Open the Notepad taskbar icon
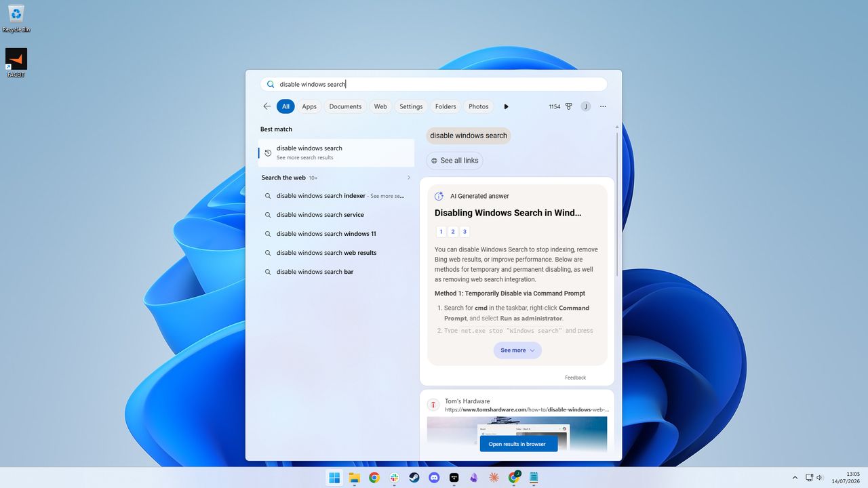Viewport: 868px width, 488px height. pos(534,478)
